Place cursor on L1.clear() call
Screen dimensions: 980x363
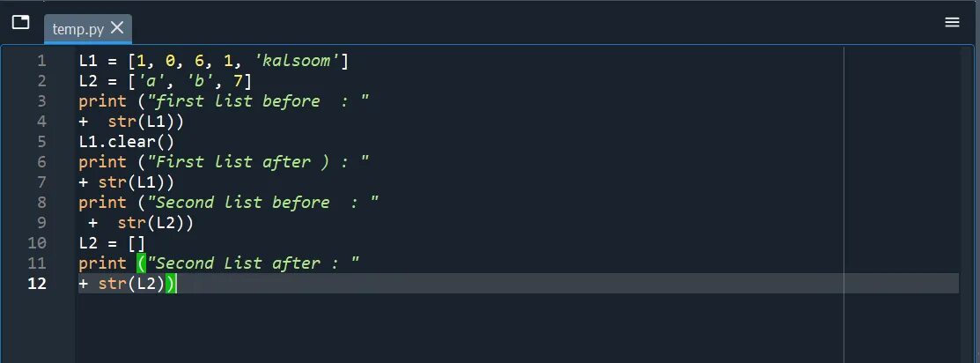pyautogui.click(x=126, y=142)
